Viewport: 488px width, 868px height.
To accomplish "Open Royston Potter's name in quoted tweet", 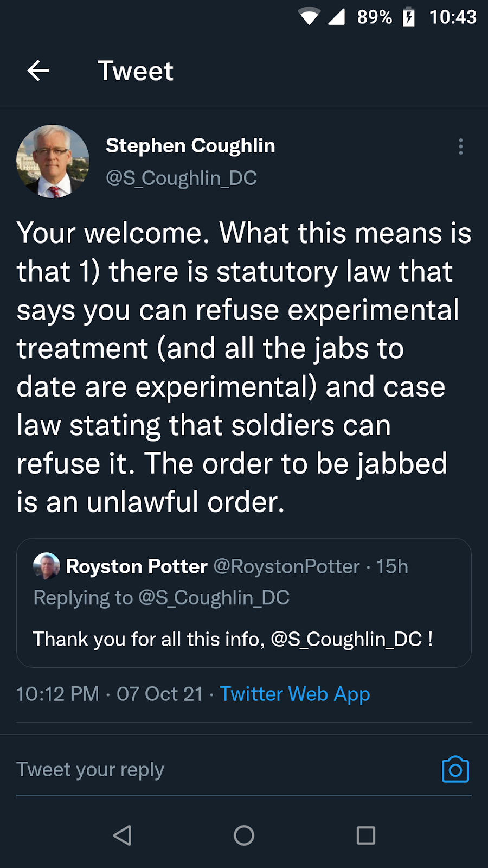I will coord(137,566).
